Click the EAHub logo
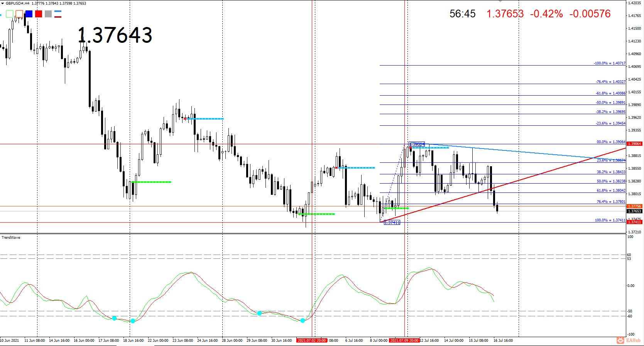The image size is (644, 346). tap(629, 340)
